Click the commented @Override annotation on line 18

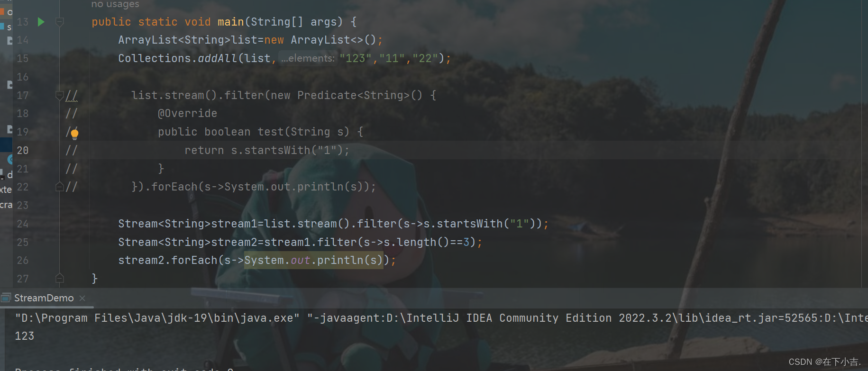pos(188,113)
